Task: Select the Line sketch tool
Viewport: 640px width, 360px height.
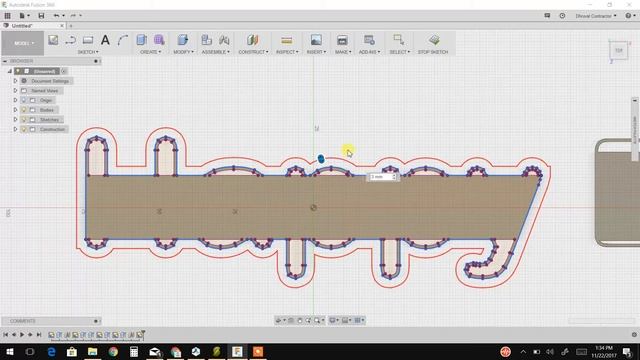Action: 70,40
